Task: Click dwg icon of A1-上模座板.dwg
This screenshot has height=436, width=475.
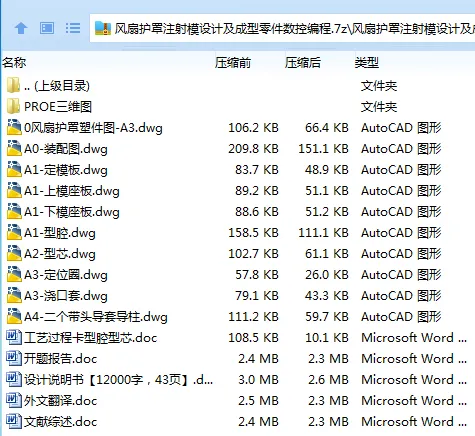Action: click(14, 191)
